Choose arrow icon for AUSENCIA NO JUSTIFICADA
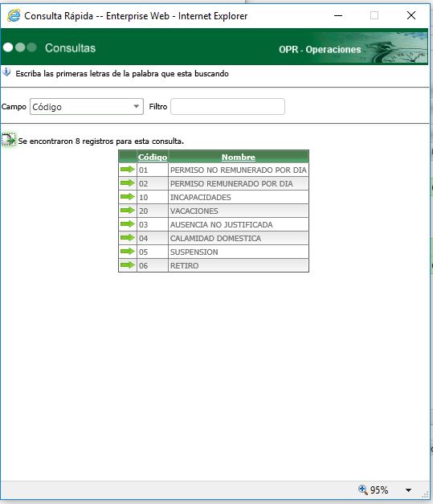 point(128,224)
